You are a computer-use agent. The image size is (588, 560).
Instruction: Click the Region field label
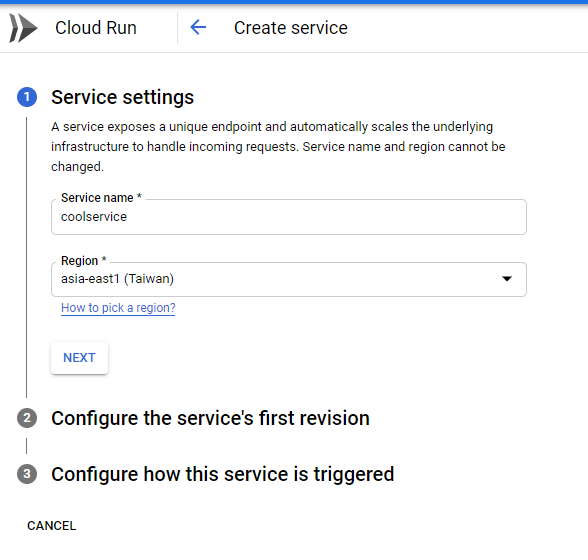pyautogui.click(x=84, y=261)
